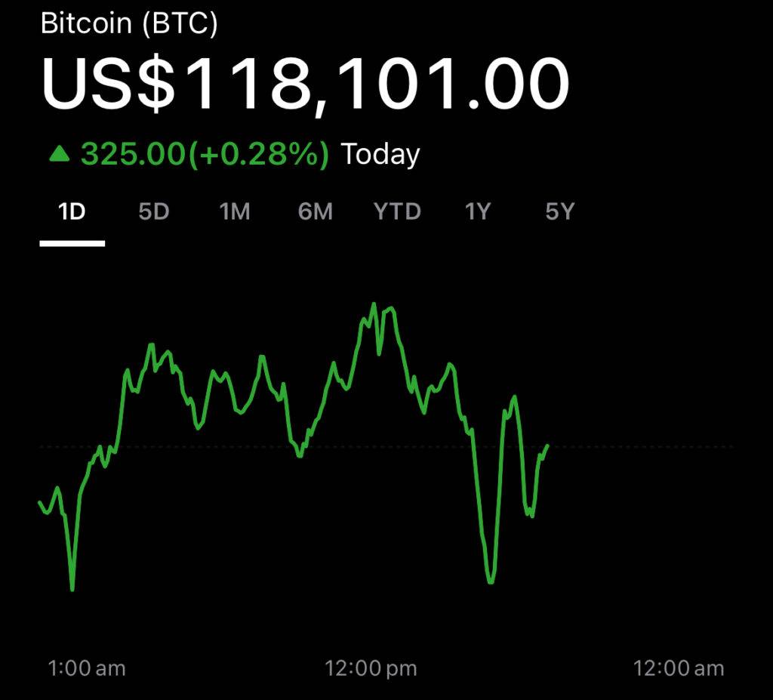Image resolution: width=773 pixels, height=700 pixels.
Task: Click the highest peak of the chart line
Action: click(x=374, y=304)
